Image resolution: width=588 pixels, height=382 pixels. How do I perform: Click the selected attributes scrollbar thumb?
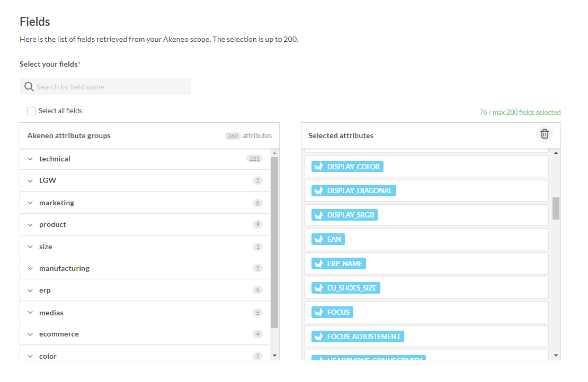(x=556, y=208)
